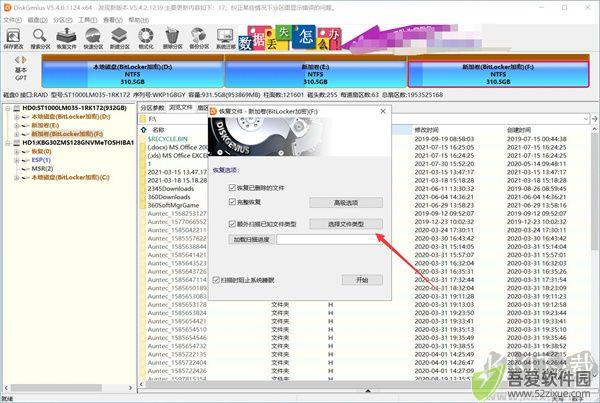Click the System Migration (系统迁移) monitor icon
This screenshot has width=600, height=403.
point(225,38)
